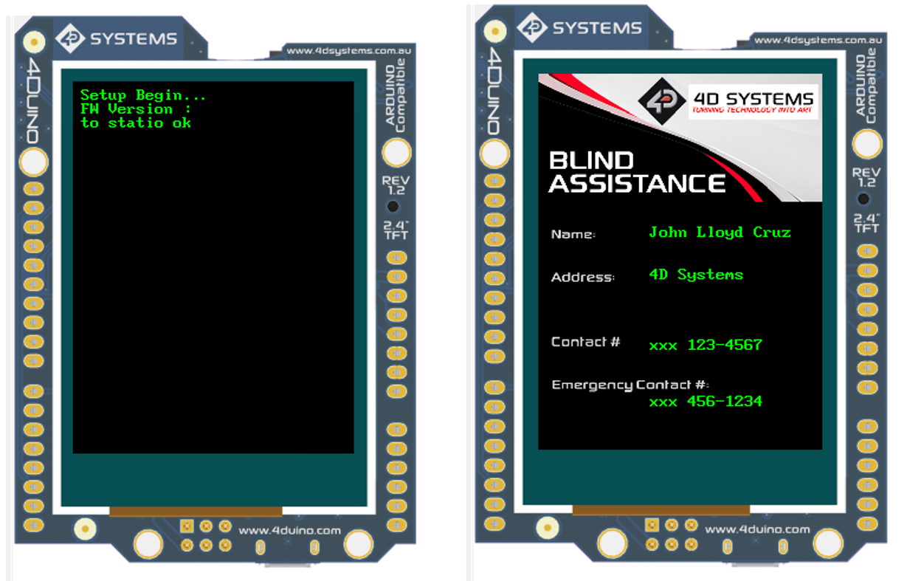Open www.4duino.com link on left board

point(289,530)
